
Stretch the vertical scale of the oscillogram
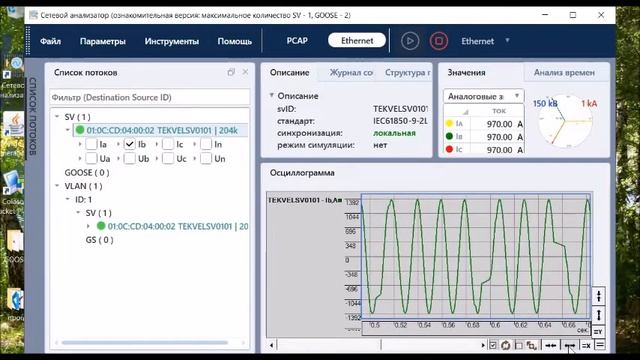598,315
